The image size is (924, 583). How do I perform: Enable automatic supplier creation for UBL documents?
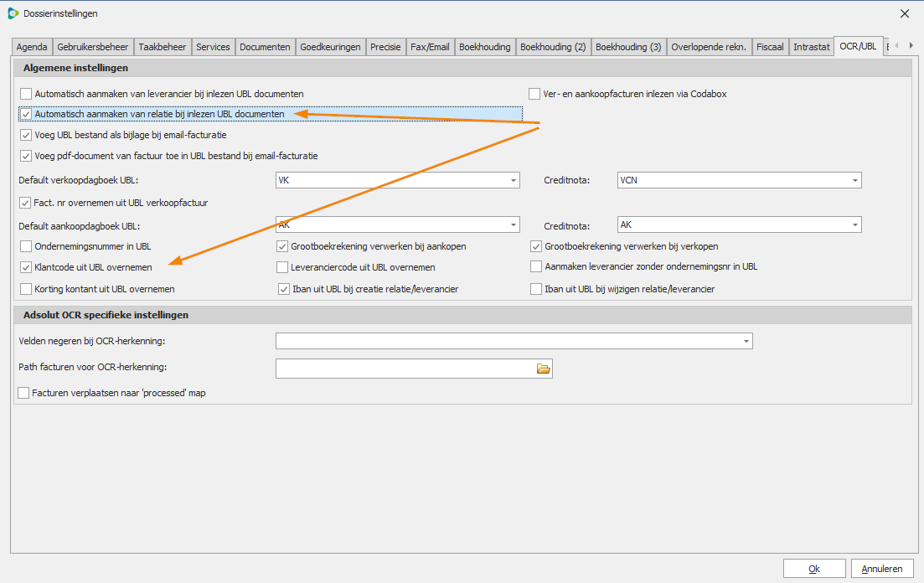[26, 94]
